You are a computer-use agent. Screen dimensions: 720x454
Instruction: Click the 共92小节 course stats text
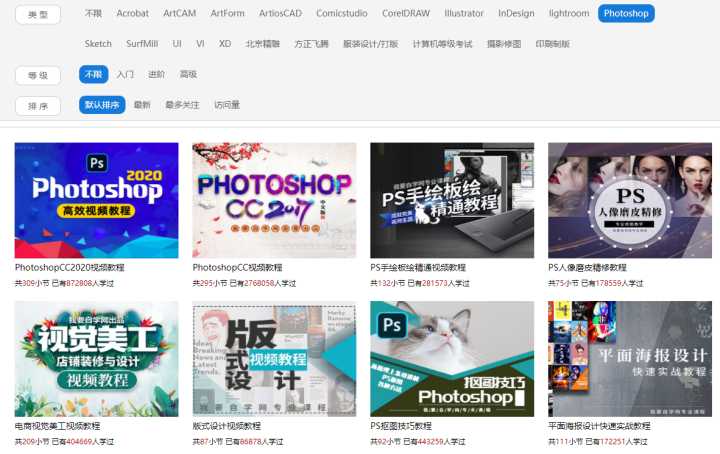click(418, 442)
